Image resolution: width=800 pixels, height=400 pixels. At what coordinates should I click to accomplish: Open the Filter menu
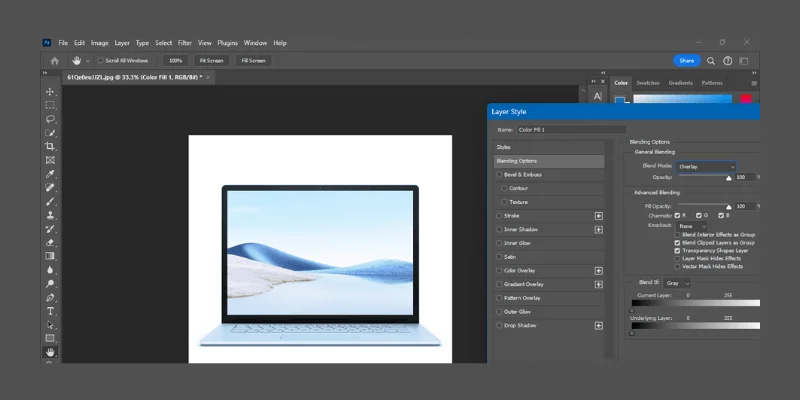184,43
